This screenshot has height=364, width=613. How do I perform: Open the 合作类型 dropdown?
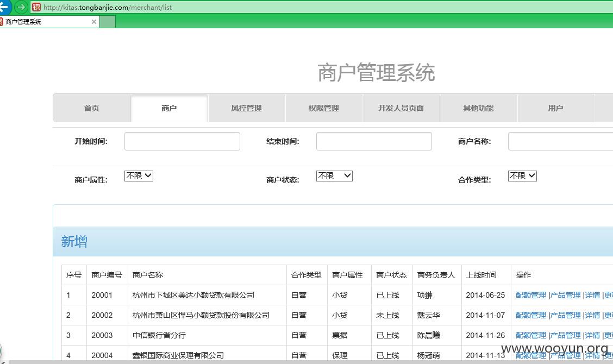click(x=522, y=176)
